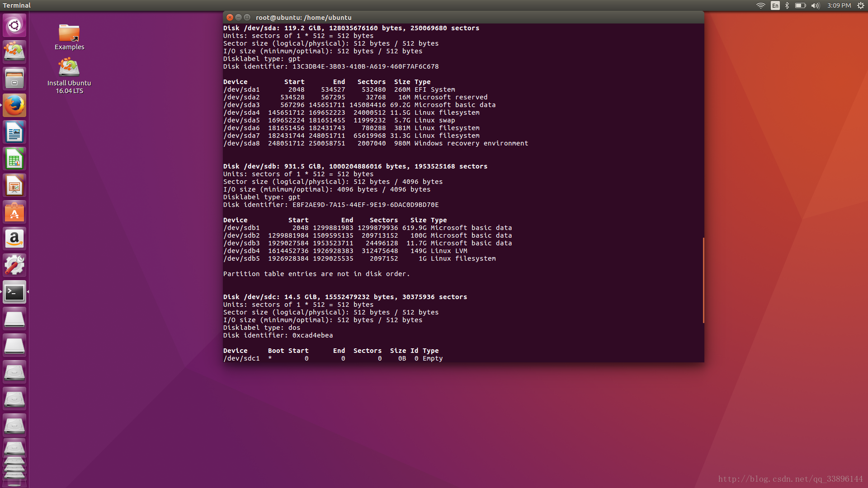The width and height of the screenshot is (868, 488).
Task: Open the Wi-Fi network indicator
Action: (761, 5)
